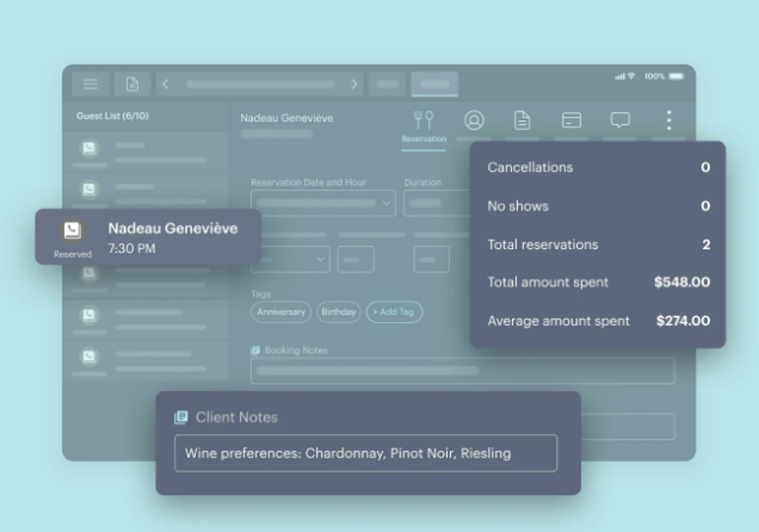Select Nadeau Geneviève 7:30 PM reservation
Image resolution: width=759 pixels, height=532 pixels.
click(148, 237)
